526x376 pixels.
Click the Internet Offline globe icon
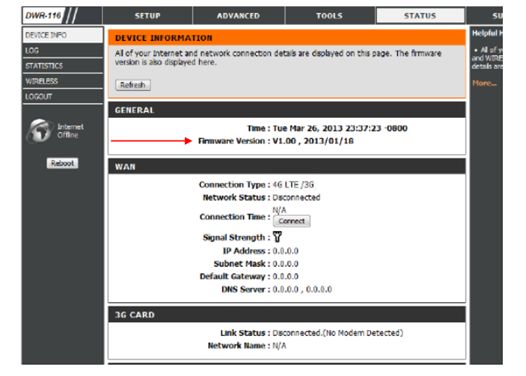[x=40, y=130]
